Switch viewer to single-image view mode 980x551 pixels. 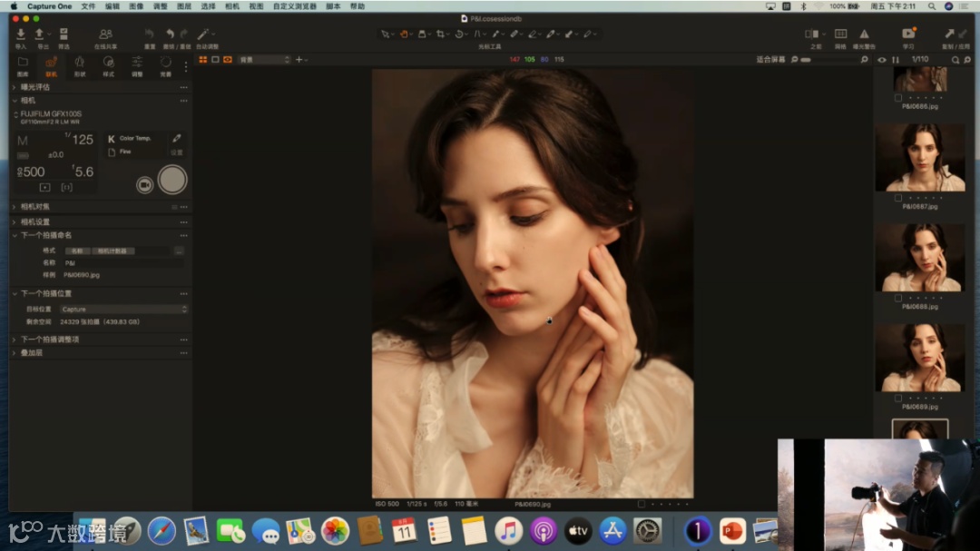coord(215,59)
